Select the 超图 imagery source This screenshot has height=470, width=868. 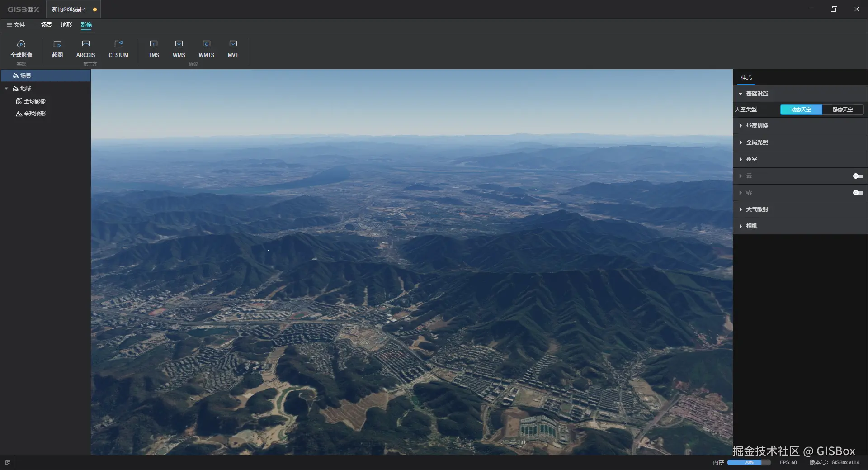57,49
